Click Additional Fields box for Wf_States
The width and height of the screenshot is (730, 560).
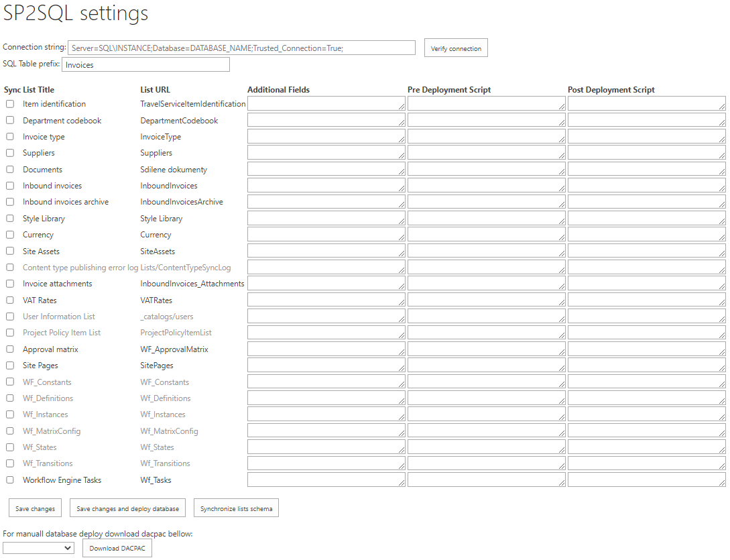click(x=326, y=447)
